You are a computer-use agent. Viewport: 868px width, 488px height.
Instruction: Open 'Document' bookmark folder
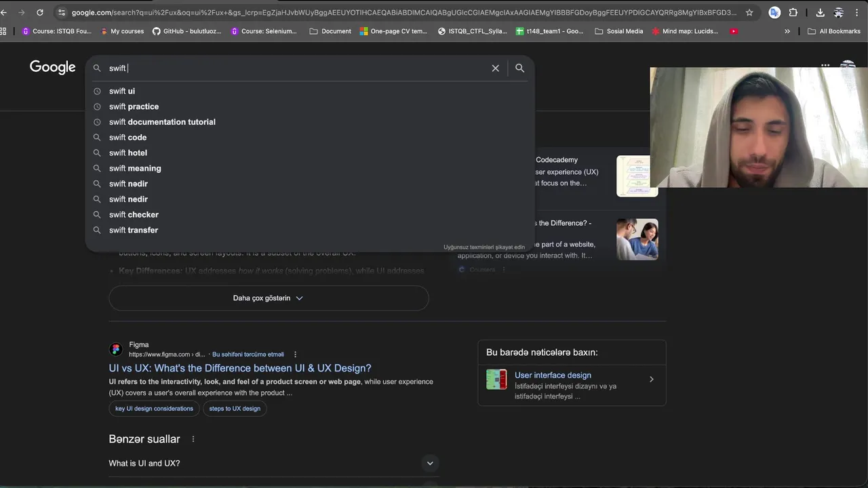point(330,31)
